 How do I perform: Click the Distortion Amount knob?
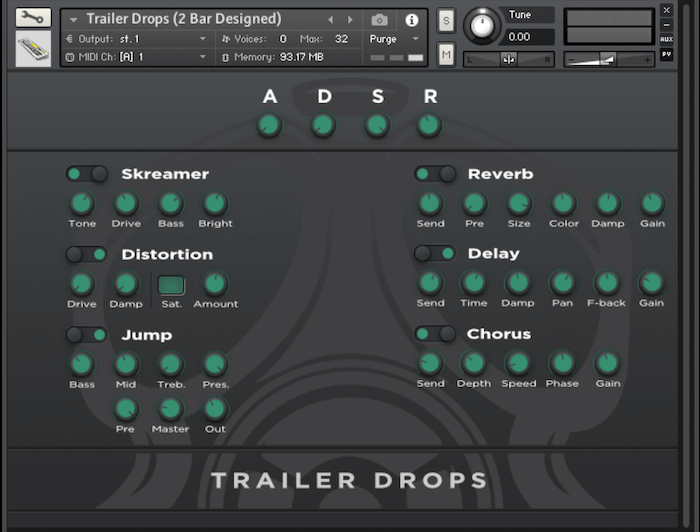point(215,284)
